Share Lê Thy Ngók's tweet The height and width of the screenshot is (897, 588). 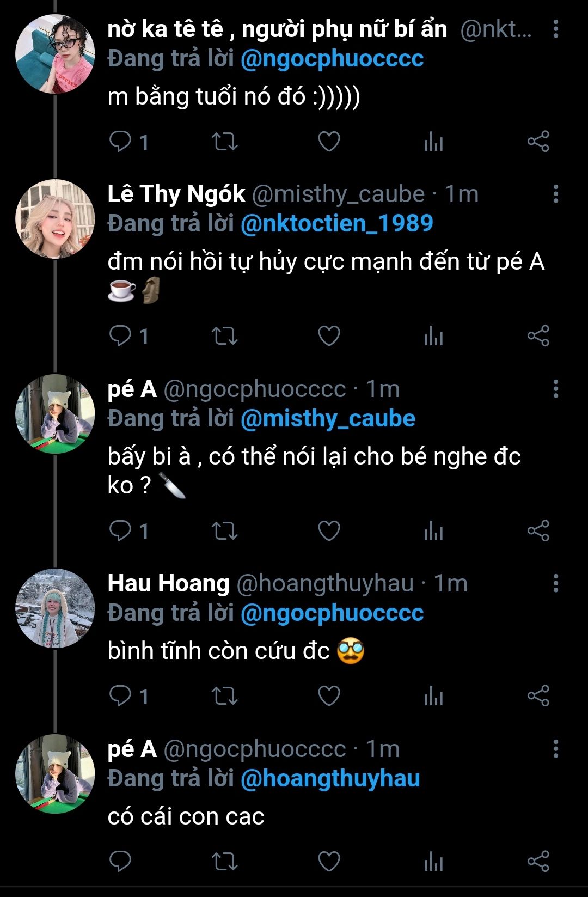pyautogui.click(x=538, y=336)
